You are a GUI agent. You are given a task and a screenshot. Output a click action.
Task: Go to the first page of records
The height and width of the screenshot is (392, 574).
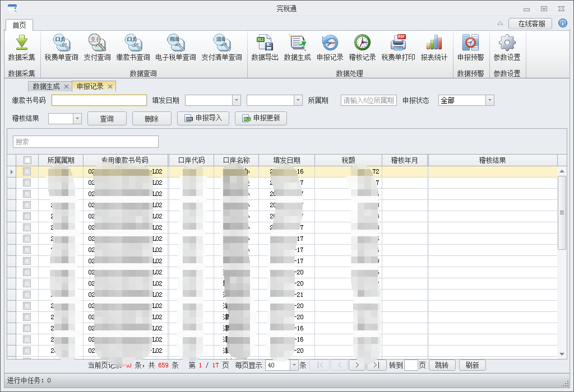click(x=320, y=365)
